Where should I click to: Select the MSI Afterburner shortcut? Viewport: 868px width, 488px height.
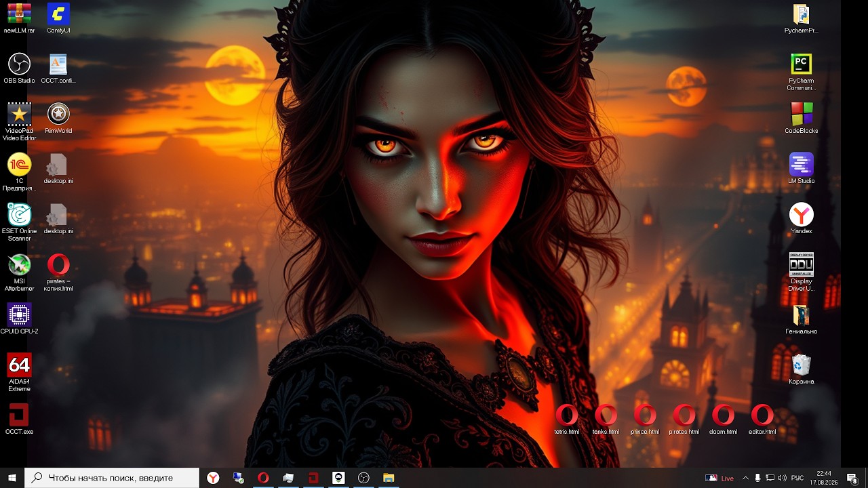[x=19, y=272]
